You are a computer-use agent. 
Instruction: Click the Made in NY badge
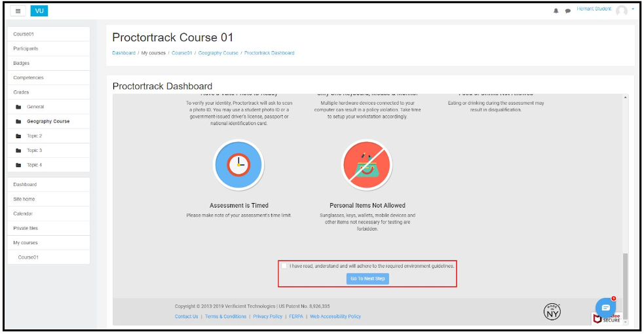[552, 312]
